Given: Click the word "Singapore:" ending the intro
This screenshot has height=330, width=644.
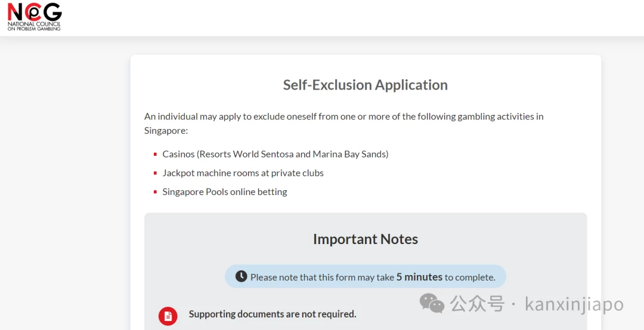Looking at the screenshot, I should (x=166, y=131).
